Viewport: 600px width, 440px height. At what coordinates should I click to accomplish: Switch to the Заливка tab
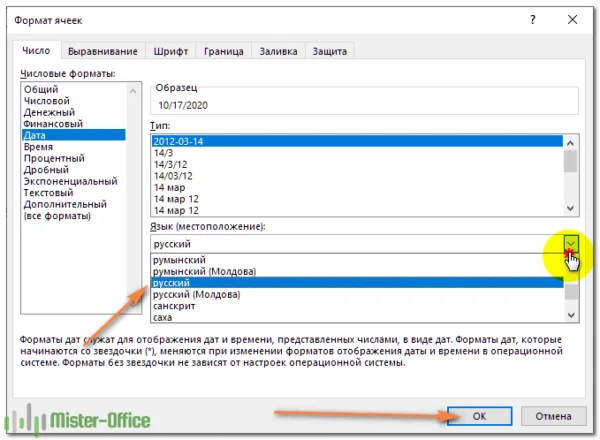276,52
